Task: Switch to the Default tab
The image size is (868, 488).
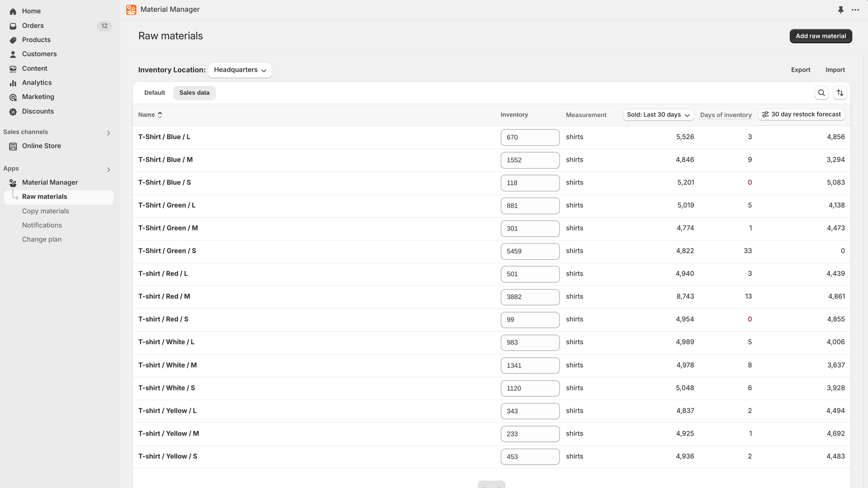Action: tap(155, 93)
